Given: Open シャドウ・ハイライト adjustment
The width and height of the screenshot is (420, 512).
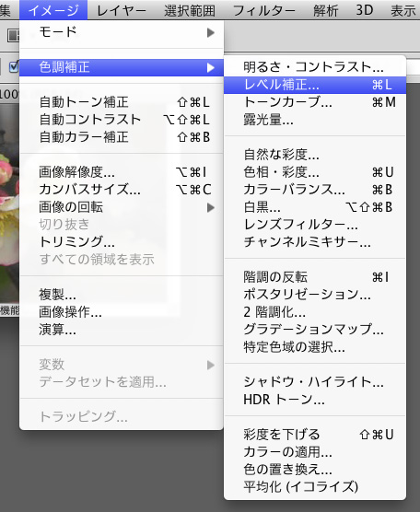Looking at the screenshot, I should [x=315, y=382].
